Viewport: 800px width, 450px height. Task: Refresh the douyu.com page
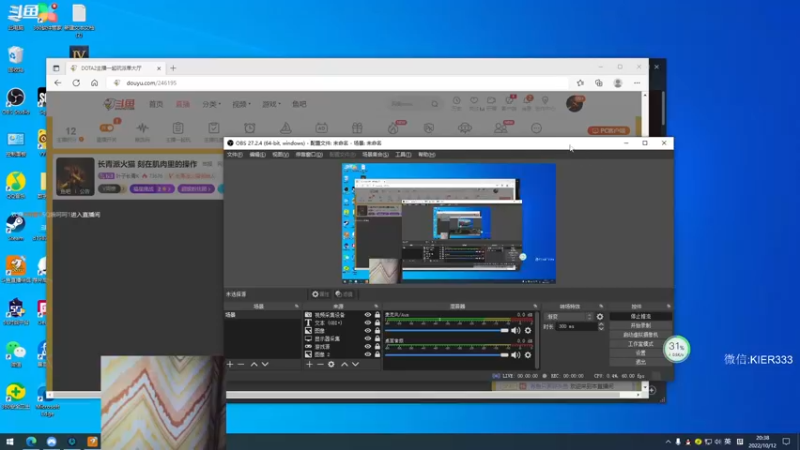76,83
